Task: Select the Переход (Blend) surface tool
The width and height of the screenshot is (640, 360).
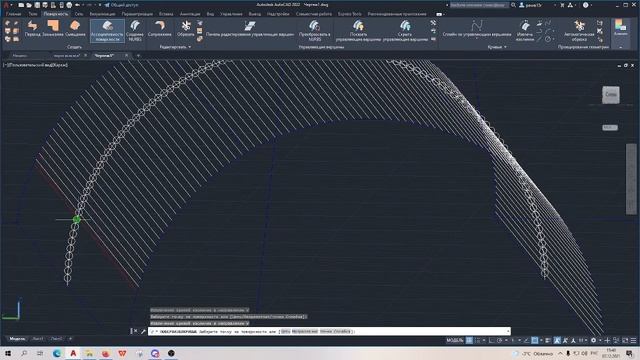Action: (x=32, y=29)
